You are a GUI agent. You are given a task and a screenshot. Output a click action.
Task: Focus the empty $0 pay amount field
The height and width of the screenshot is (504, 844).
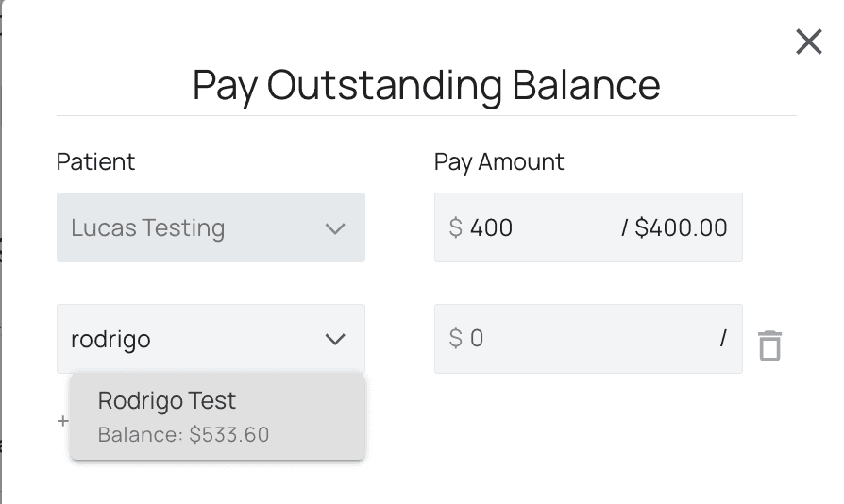click(566, 338)
